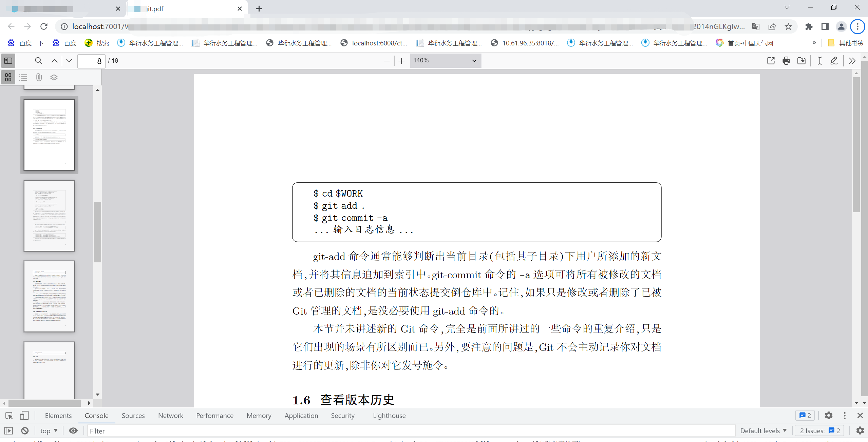Open the Lighthouse panel

tap(389, 416)
